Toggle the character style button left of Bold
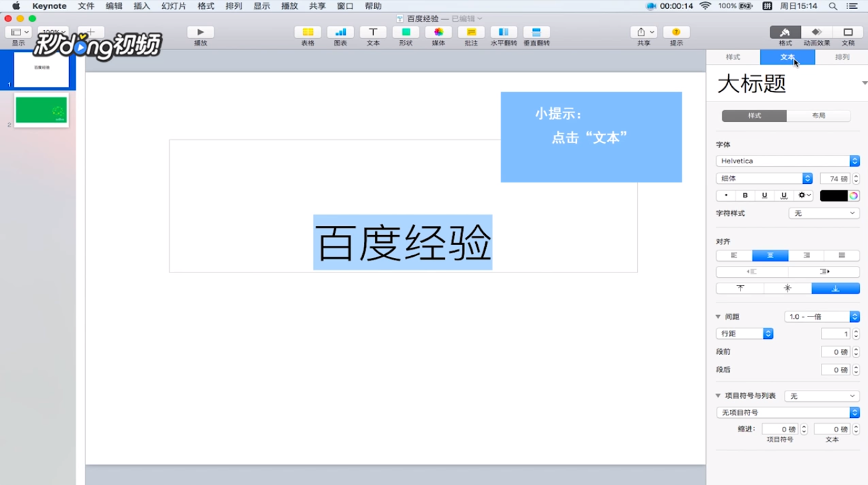The height and width of the screenshot is (485, 868). [726, 195]
